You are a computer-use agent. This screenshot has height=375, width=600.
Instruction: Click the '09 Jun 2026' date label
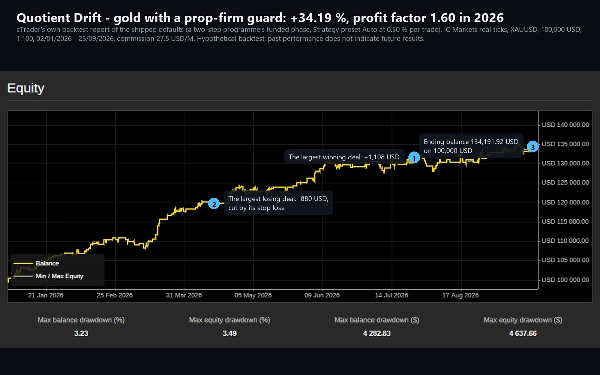[x=322, y=295]
